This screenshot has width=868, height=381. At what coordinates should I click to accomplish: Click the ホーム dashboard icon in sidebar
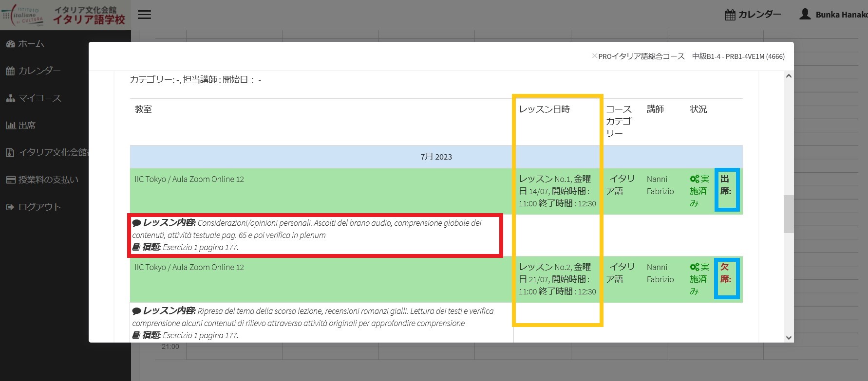click(x=11, y=44)
